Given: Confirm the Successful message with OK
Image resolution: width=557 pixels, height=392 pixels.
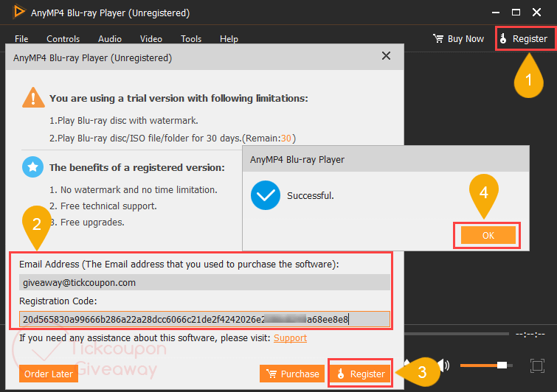Looking at the screenshot, I should 488,235.
